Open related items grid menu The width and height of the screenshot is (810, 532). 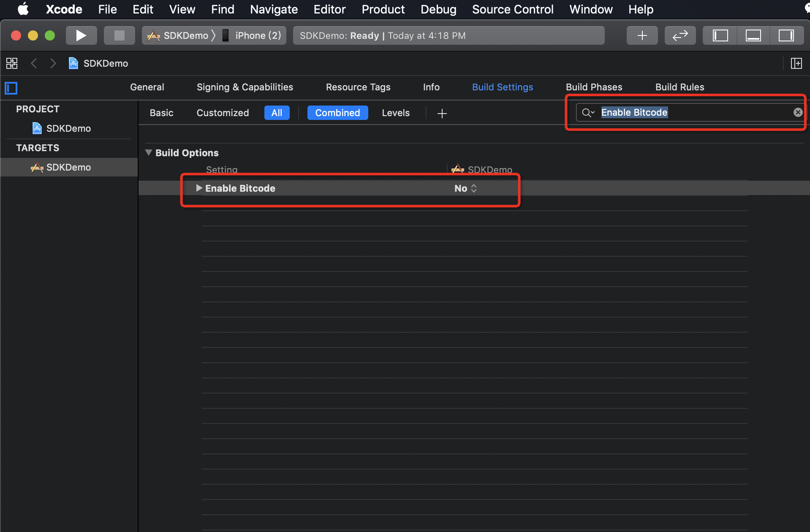point(12,63)
